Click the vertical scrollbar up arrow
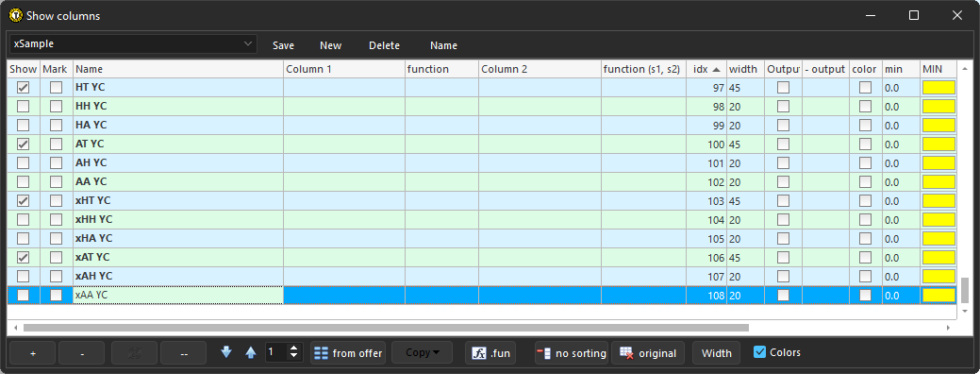Viewport: 980px width, 374px height. [x=964, y=69]
